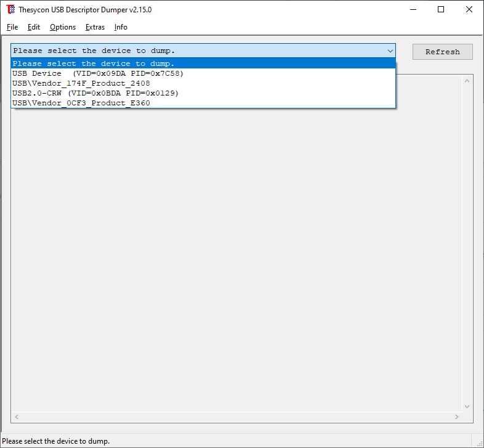The width and height of the screenshot is (484, 448).
Task: Choose USB\Vendor_0CF3_Product_E360 device
Action: pyautogui.click(x=203, y=103)
